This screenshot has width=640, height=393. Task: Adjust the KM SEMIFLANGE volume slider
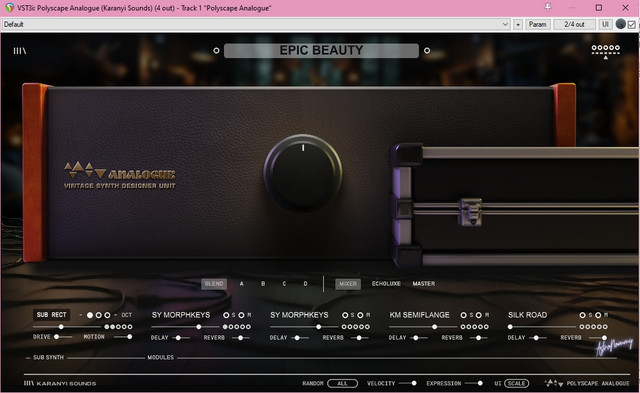[x=423, y=327]
